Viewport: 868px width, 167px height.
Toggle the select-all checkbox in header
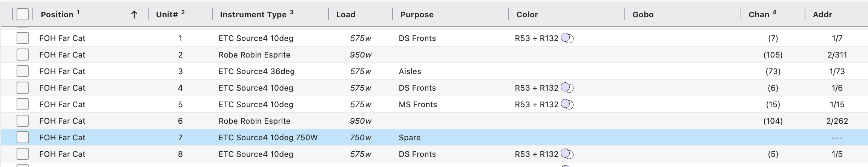(x=23, y=15)
